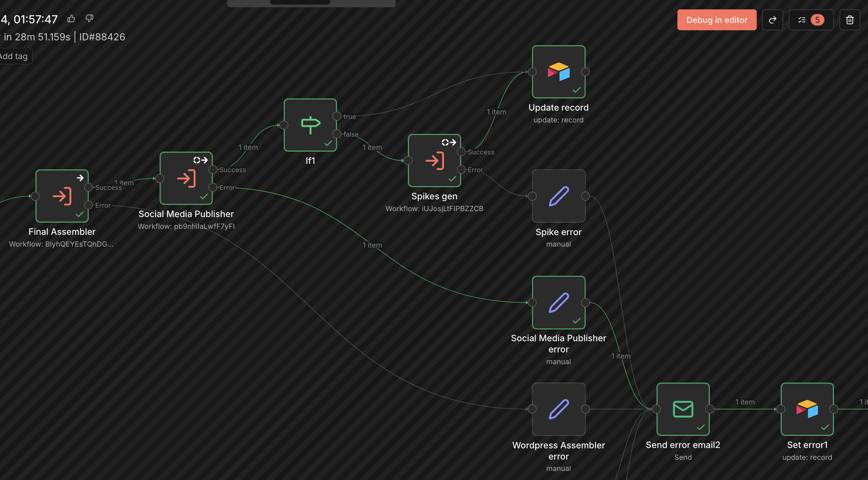The image size is (868, 480).
Task: Select the Social Media Publisher error node
Action: coord(558,303)
